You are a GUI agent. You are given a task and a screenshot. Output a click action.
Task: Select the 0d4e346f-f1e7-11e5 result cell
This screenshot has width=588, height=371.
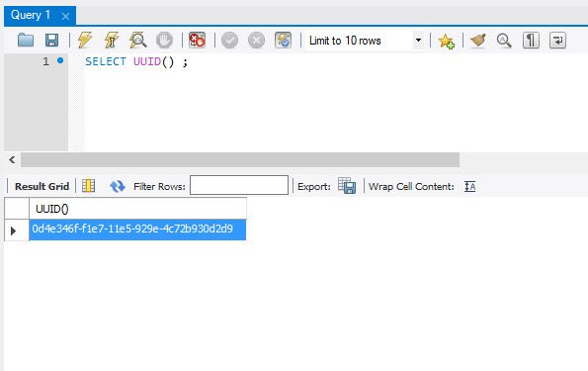(137, 230)
